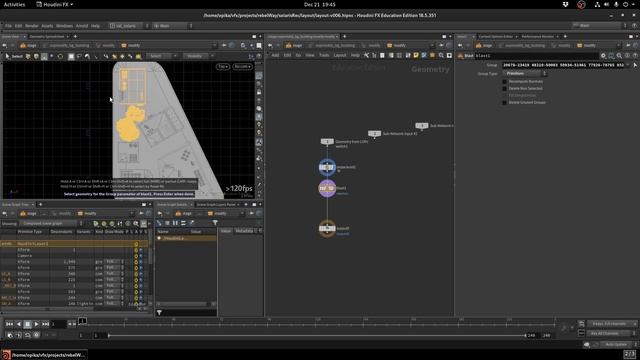Toggle Delete Unused Groups checkbox
The width and height of the screenshot is (640, 360).
tap(504, 102)
